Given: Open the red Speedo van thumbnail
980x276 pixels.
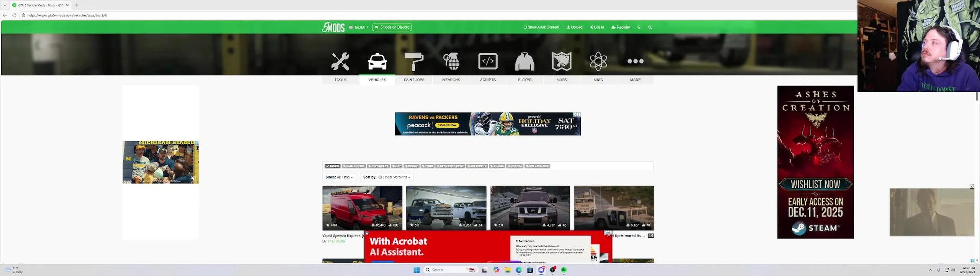Looking at the screenshot, I should (362, 208).
